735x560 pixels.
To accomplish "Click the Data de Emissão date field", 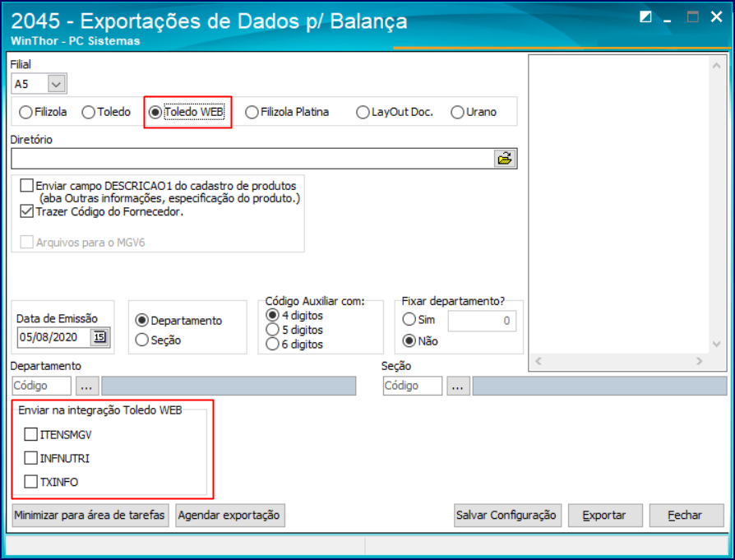I will point(54,337).
